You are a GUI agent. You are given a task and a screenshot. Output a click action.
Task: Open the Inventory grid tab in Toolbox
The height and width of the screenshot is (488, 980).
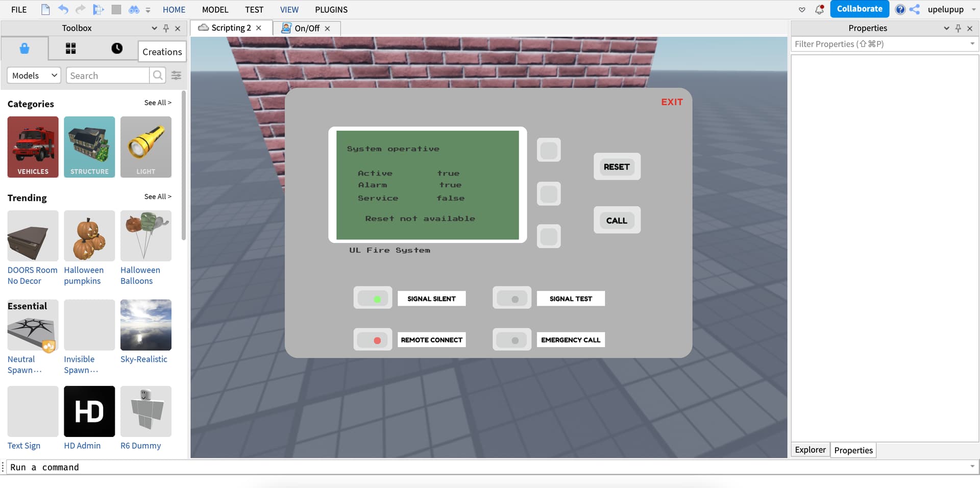pos(70,49)
